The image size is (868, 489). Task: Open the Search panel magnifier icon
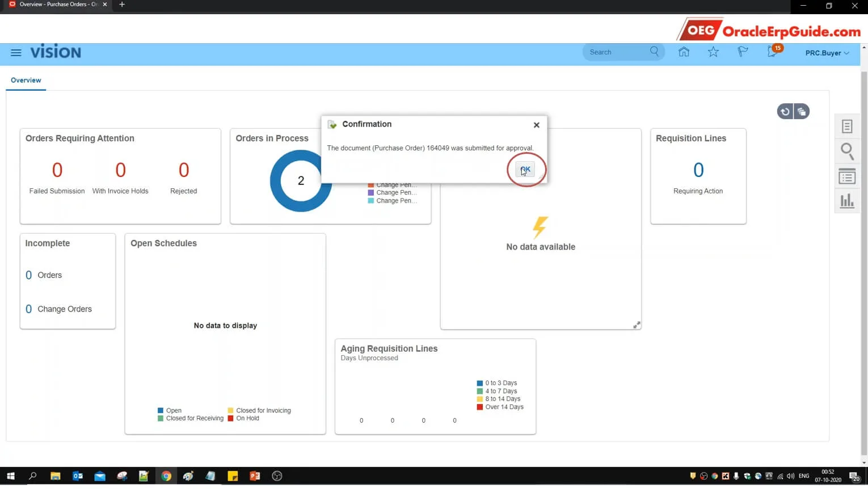[x=847, y=151]
